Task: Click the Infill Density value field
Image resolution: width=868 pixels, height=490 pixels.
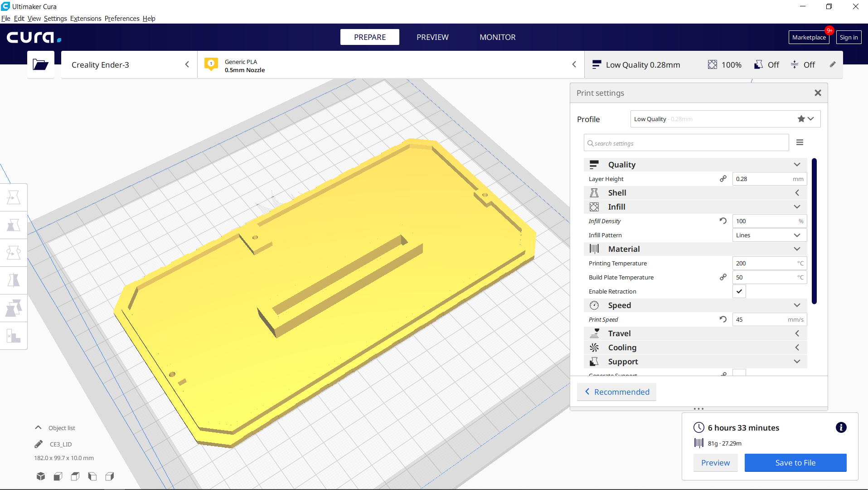Action: pyautogui.click(x=770, y=221)
